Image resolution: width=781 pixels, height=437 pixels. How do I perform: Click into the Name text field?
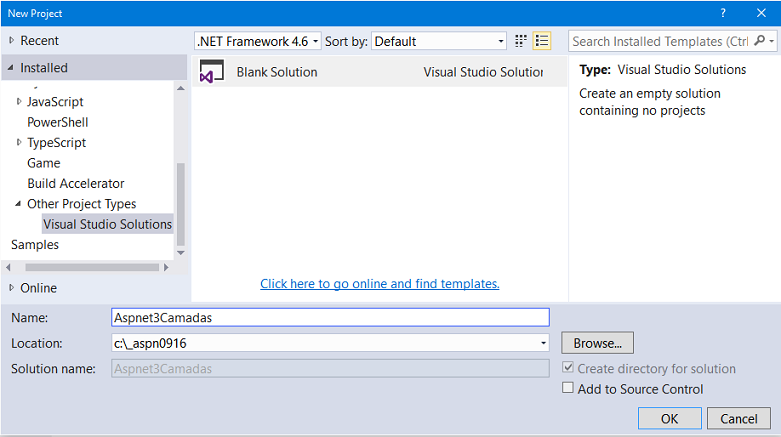[x=330, y=317]
